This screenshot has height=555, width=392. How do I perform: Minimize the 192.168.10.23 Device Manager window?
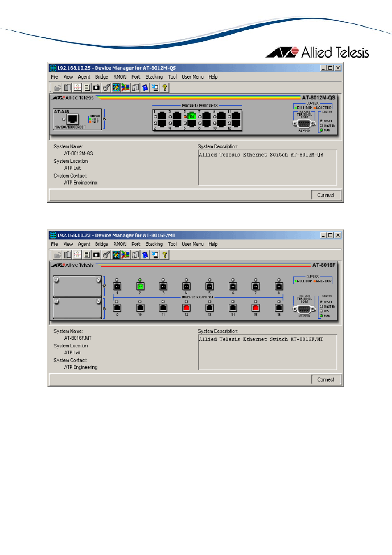tap(323, 235)
